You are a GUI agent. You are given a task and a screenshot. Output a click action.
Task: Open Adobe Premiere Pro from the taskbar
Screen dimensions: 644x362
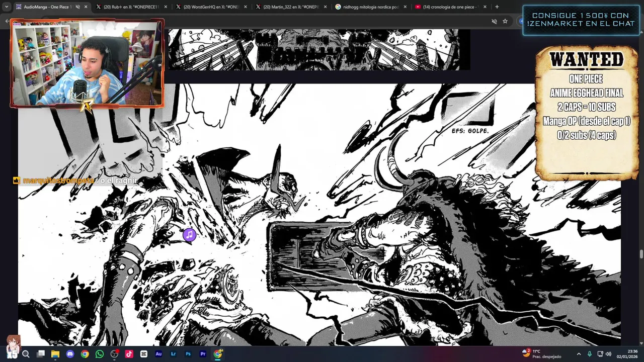(203, 354)
